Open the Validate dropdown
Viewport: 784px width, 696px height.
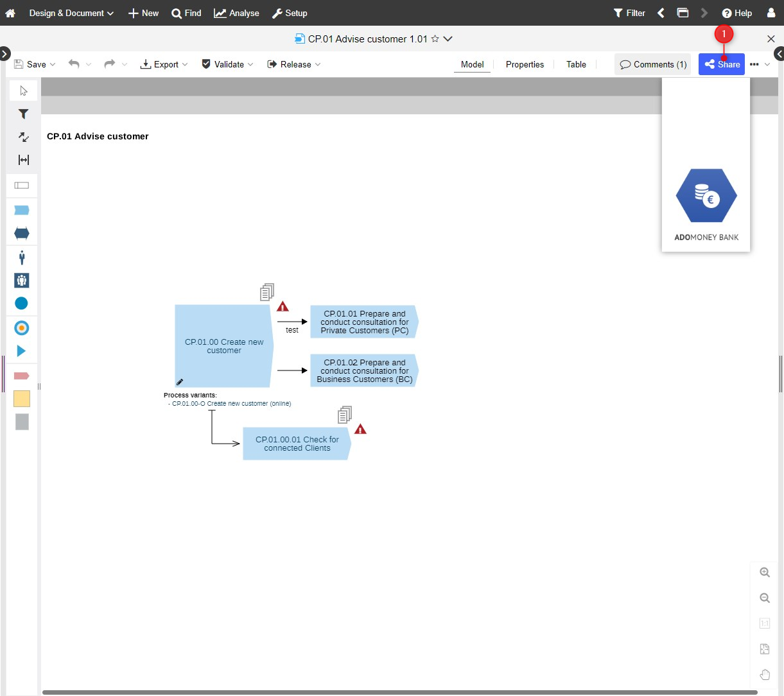(227, 64)
